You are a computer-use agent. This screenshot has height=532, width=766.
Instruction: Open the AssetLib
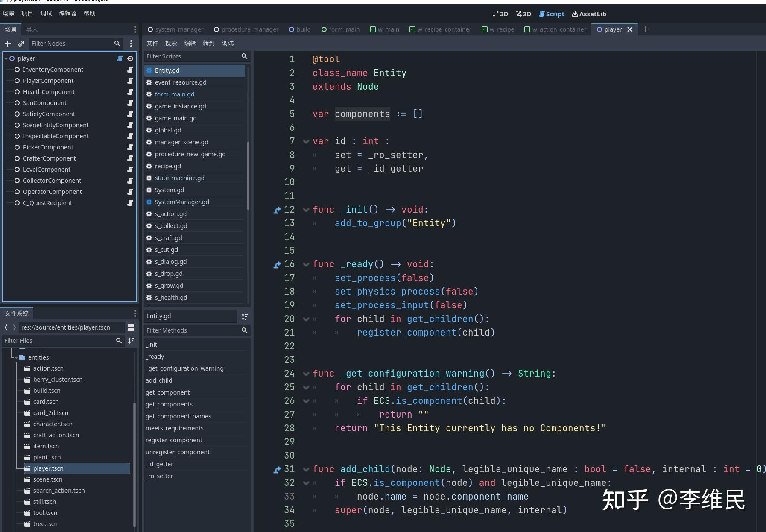(x=589, y=14)
